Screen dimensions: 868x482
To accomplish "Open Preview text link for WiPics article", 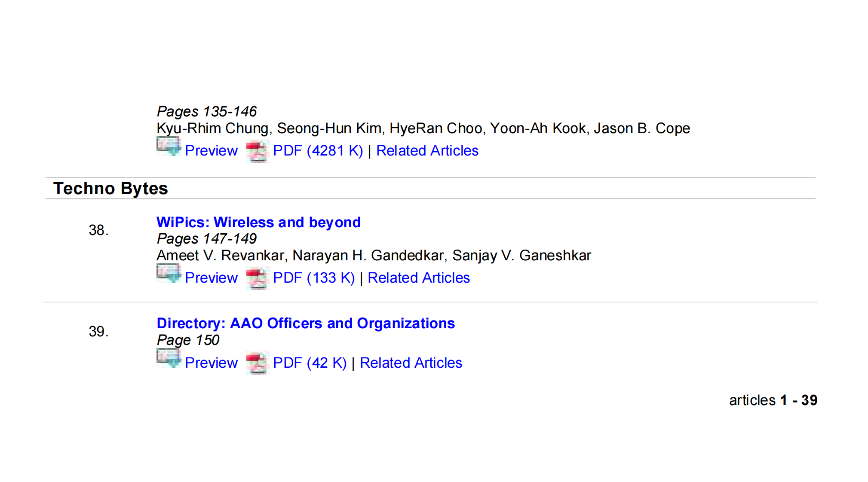I will (x=211, y=278).
